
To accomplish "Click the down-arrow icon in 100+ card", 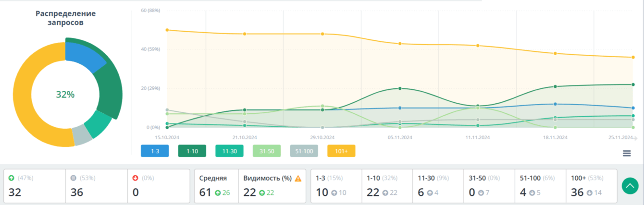I will (x=589, y=193).
